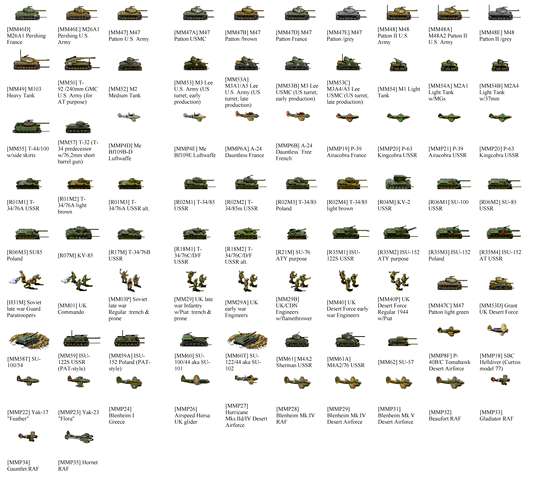Viewport: 535px width, 480px height.
Task: Click the '[R06M2] SU-85 USSR' label
Action: pyautogui.click(x=498, y=205)
